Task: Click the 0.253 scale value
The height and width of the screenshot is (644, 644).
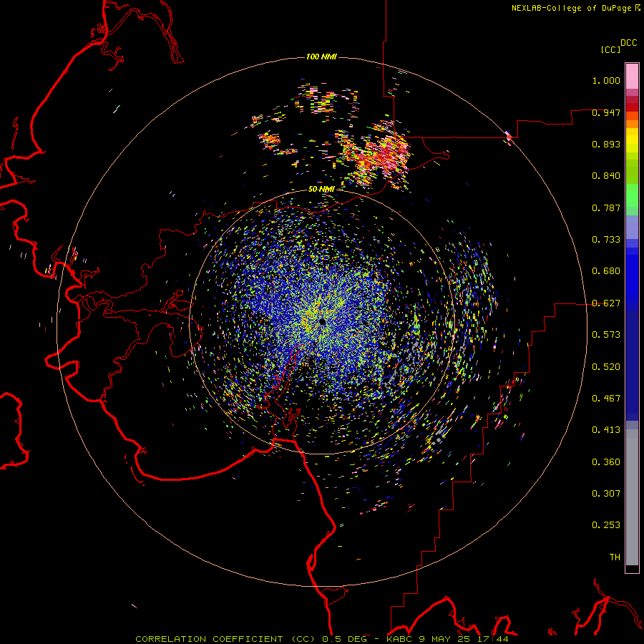Action: point(606,525)
